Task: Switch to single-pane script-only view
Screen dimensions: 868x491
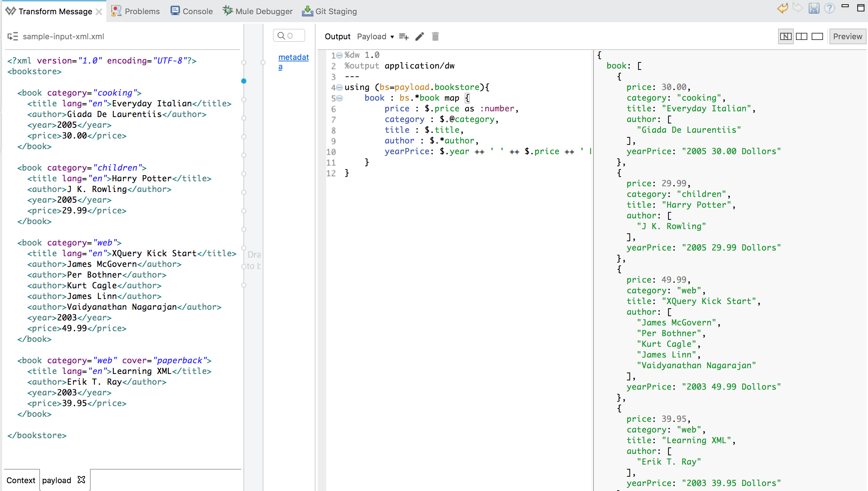Action: coord(817,36)
